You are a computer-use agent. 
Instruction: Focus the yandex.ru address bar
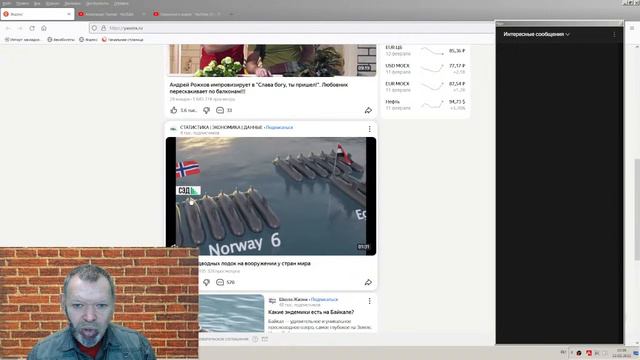tap(291, 28)
